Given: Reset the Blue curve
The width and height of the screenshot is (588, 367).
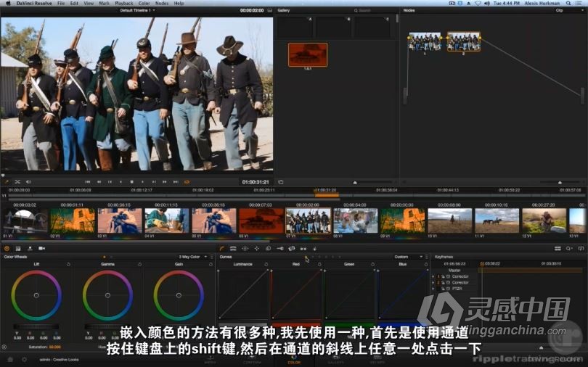Looking at the screenshot, I should 426,265.
